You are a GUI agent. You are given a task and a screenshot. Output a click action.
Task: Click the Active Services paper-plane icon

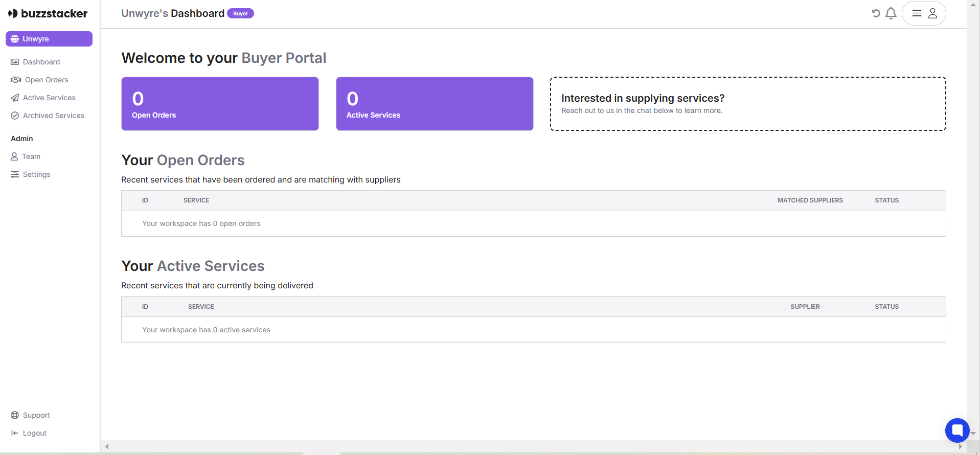(15, 98)
